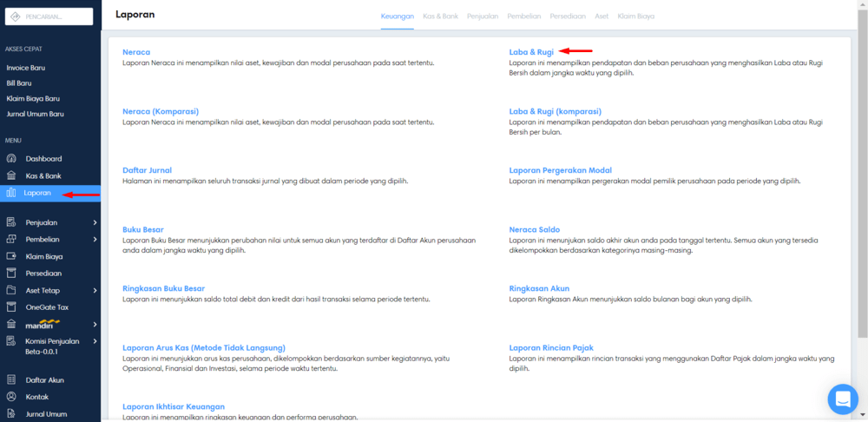Click Jurnal Umum Baru shortcut

pyautogui.click(x=36, y=114)
